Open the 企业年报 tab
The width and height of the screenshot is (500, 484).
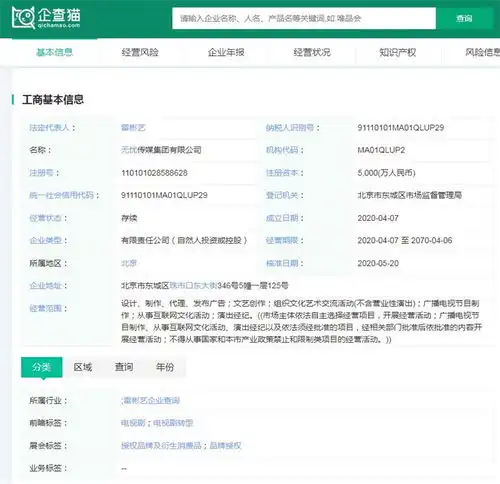pyautogui.click(x=226, y=52)
